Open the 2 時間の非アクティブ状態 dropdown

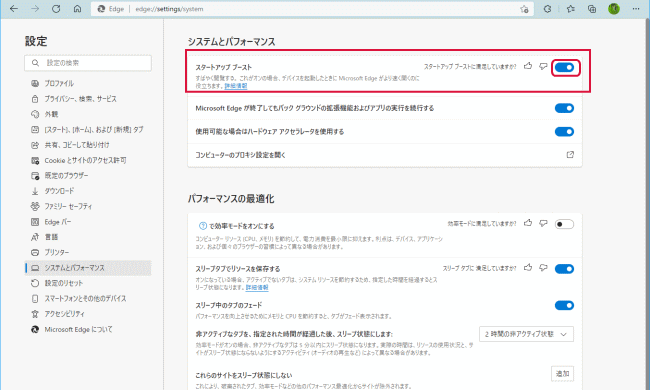click(x=526, y=334)
